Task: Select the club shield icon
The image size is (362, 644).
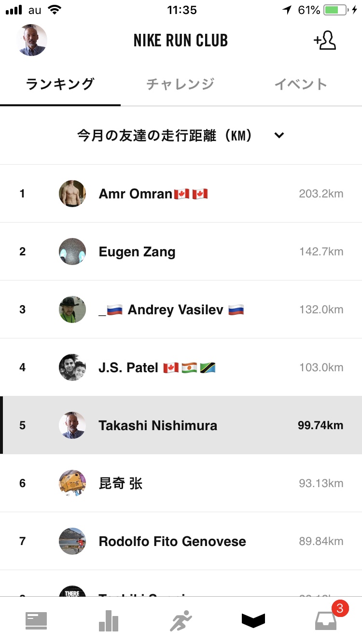Action: click(x=253, y=620)
